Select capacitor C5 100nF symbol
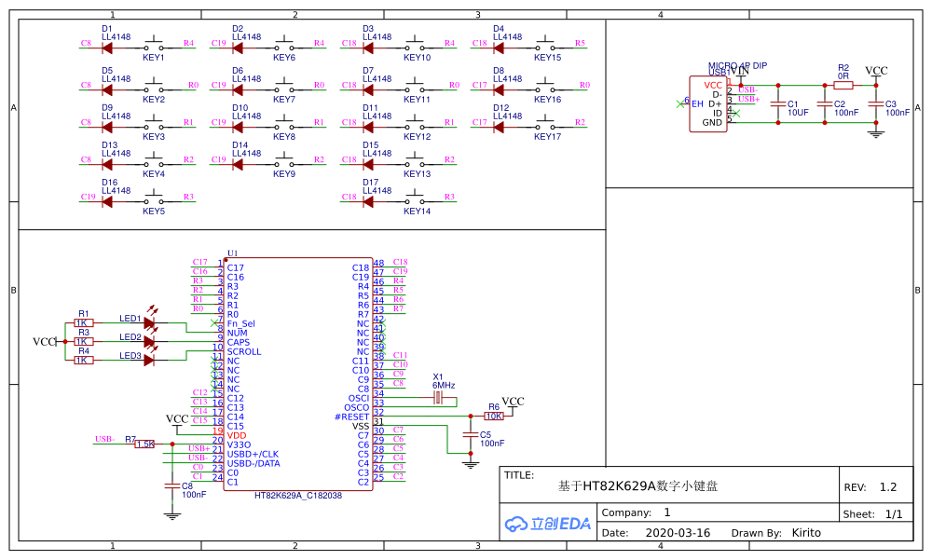 [470, 434]
